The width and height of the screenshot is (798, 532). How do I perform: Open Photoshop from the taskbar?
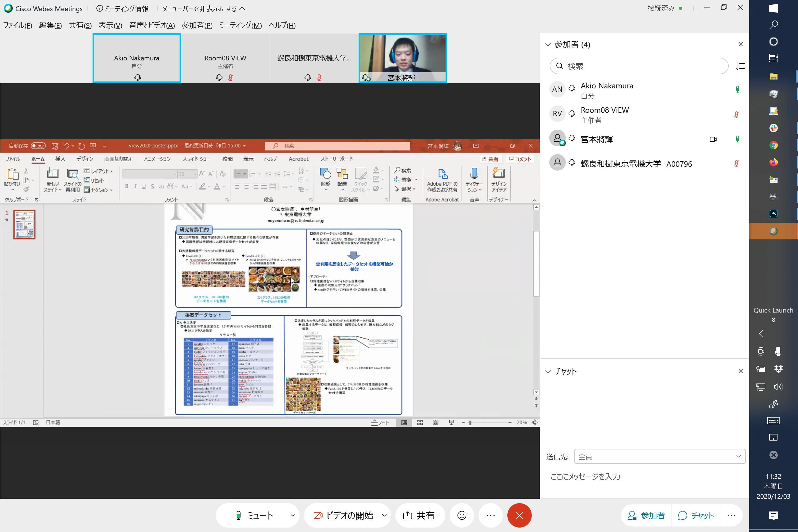pos(773,213)
